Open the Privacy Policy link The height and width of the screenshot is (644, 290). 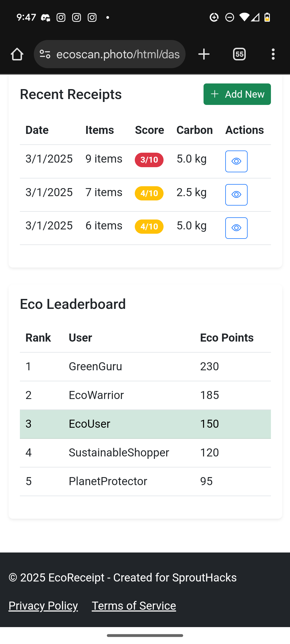[x=43, y=606]
